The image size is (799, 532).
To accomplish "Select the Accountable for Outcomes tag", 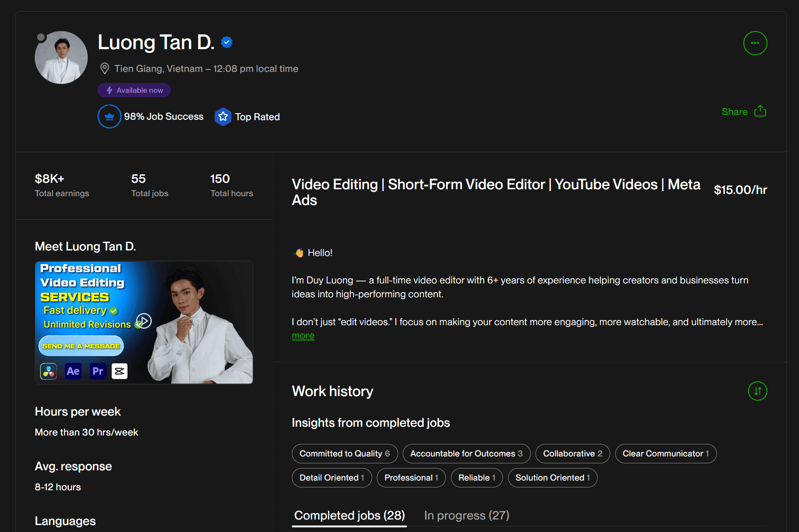I will (x=466, y=454).
